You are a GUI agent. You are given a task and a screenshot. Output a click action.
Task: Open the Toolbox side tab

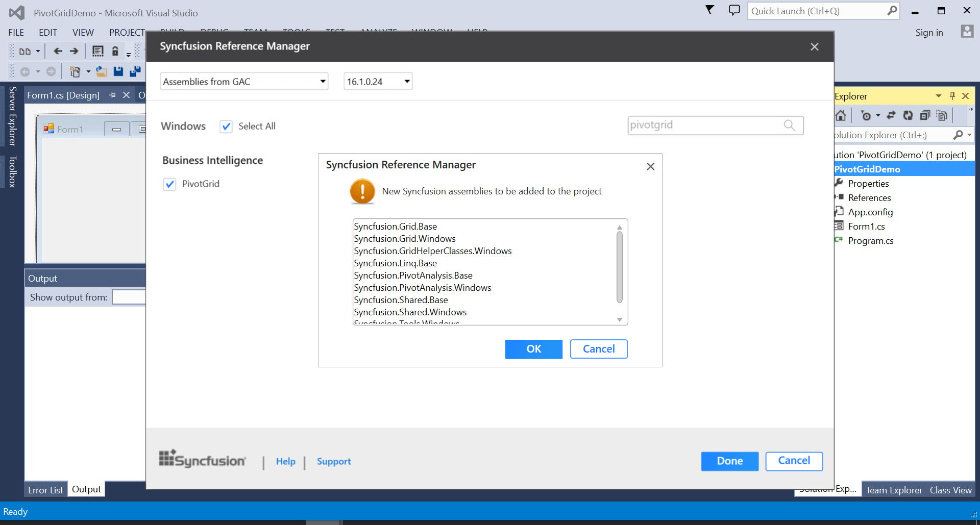tap(13, 172)
